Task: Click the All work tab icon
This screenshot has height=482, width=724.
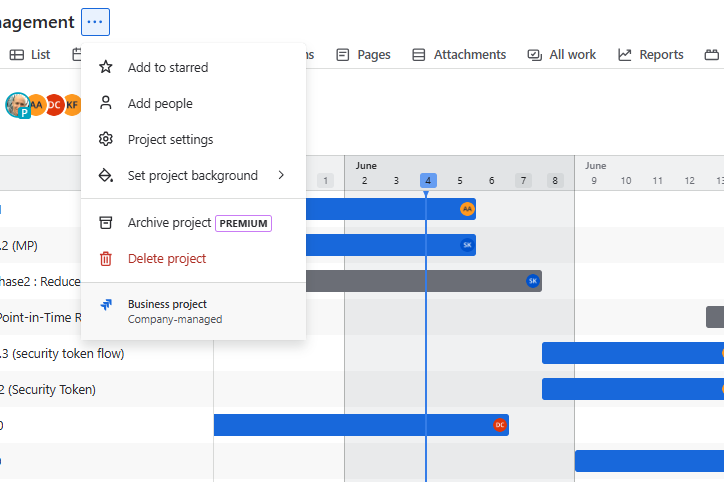Action: (x=535, y=55)
